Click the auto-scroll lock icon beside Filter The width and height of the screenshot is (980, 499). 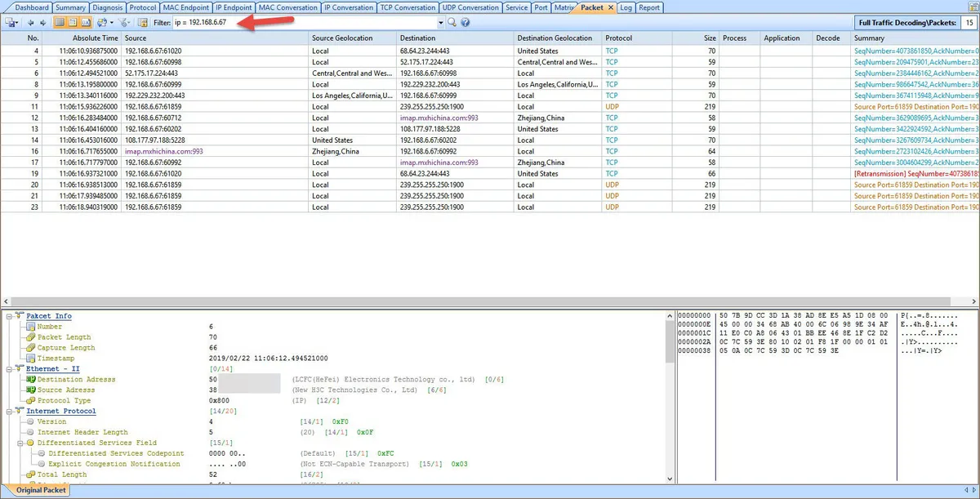(x=143, y=23)
